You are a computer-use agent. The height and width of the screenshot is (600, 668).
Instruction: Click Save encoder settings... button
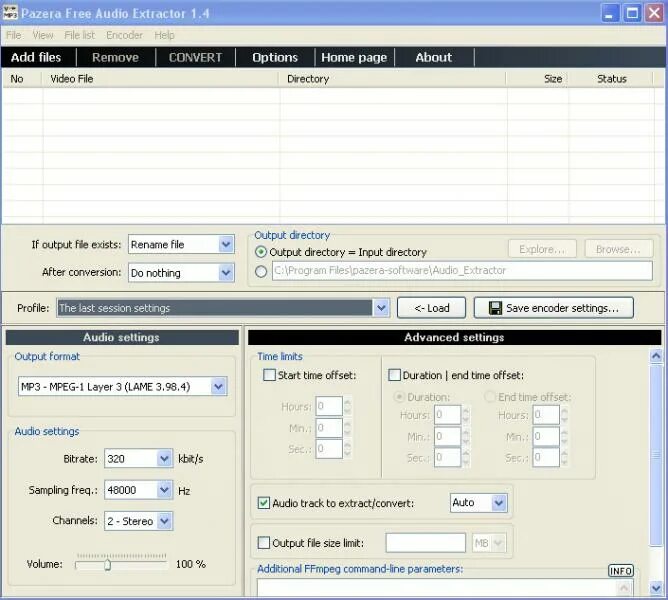pyautogui.click(x=554, y=308)
